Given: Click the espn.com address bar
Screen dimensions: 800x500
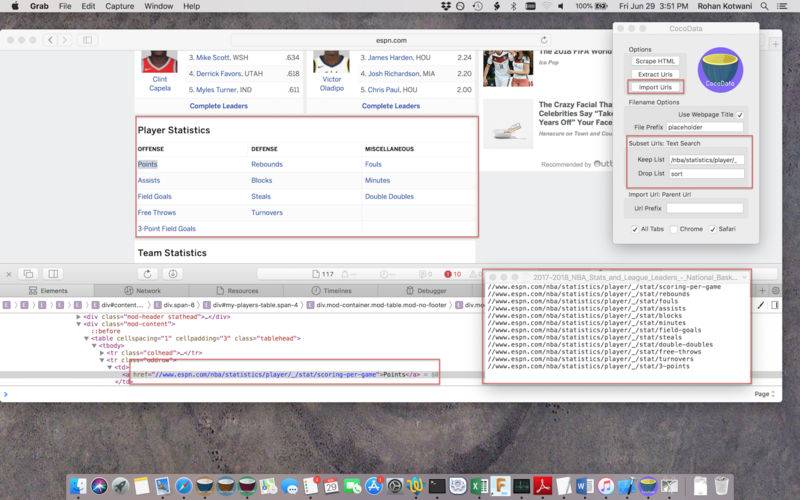Looking at the screenshot, I should (391, 40).
